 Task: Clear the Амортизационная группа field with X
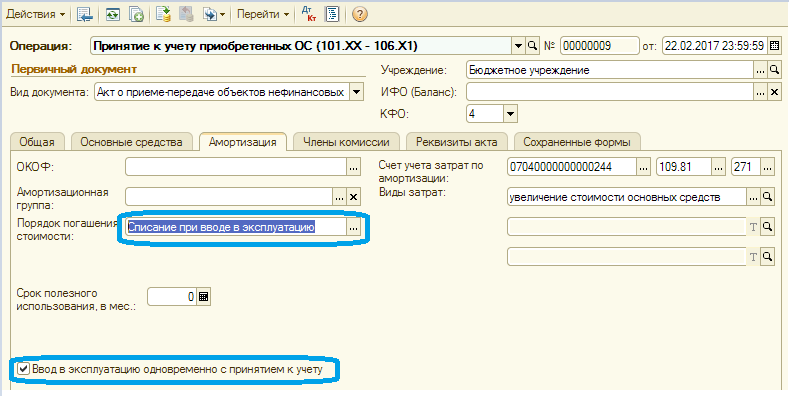[x=354, y=197]
